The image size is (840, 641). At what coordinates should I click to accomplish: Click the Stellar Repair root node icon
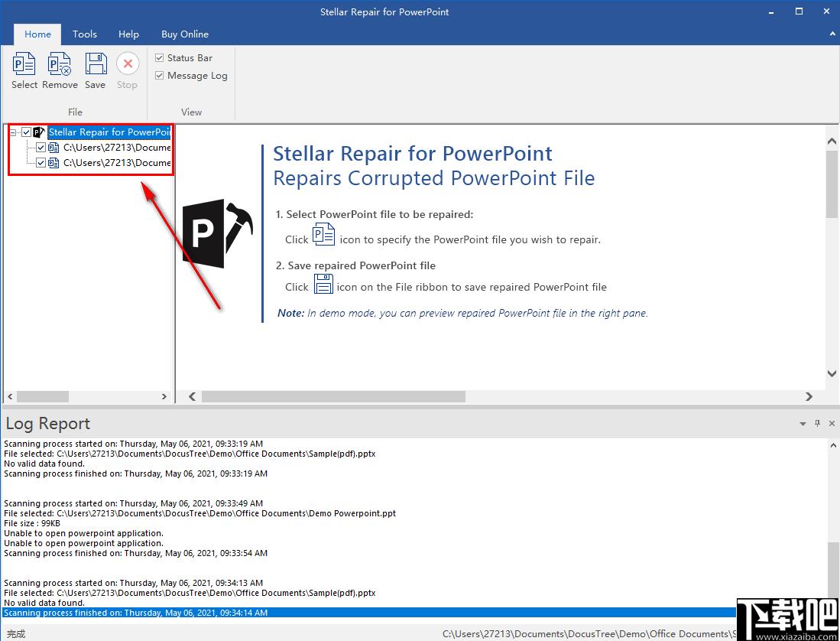(38, 132)
